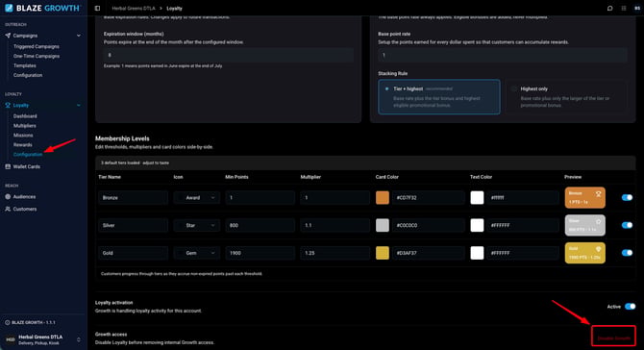Open the Gold tier Gem icon dropdown
The width and height of the screenshot is (644, 350).
pyautogui.click(x=197, y=253)
